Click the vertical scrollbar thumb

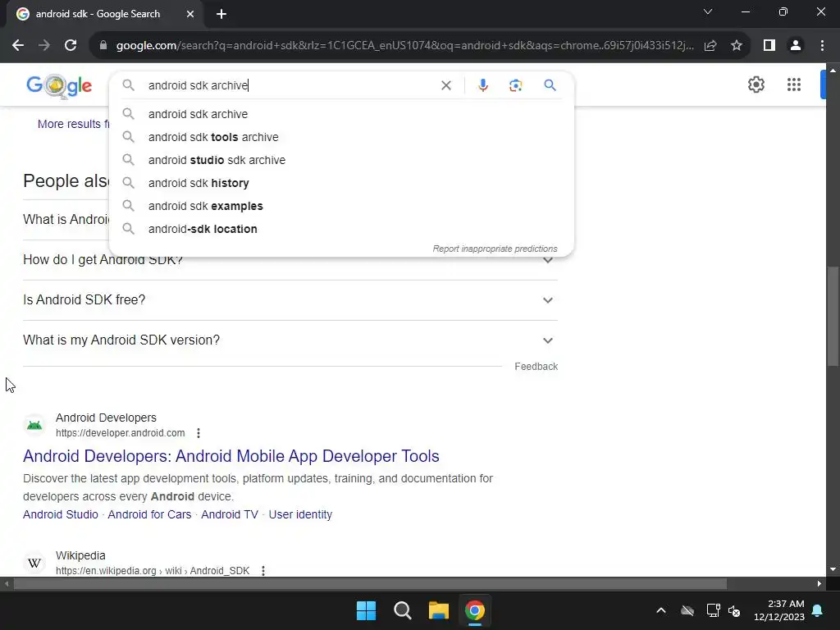tap(833, 316)
